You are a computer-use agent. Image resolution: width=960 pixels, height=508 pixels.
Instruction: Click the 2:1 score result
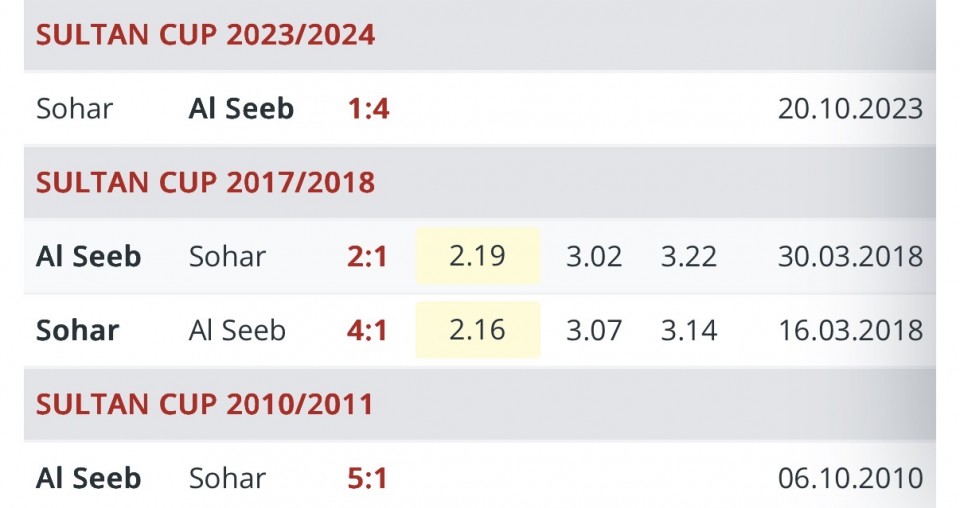click(x=367, y=256)
